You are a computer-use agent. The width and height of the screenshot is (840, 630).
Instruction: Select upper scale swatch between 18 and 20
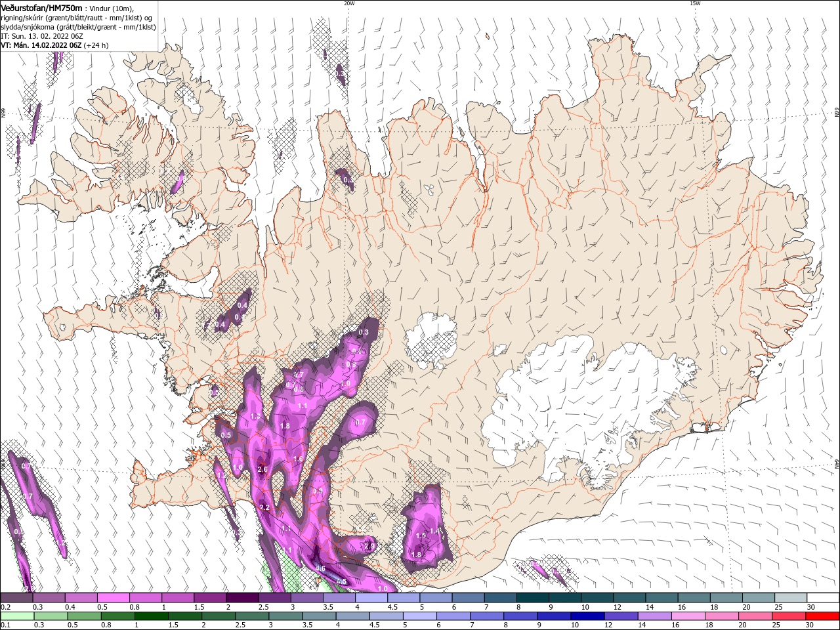[x=726, y=598]
